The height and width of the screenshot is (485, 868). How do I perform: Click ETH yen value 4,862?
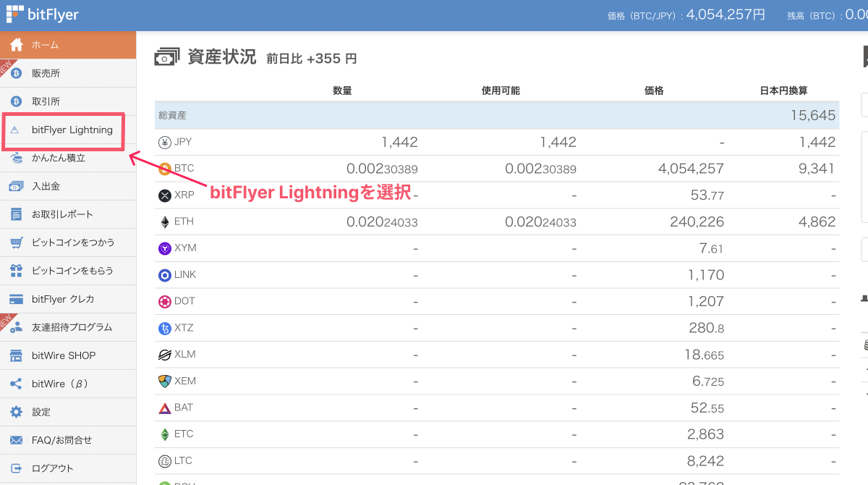click(x=817, y=222)
